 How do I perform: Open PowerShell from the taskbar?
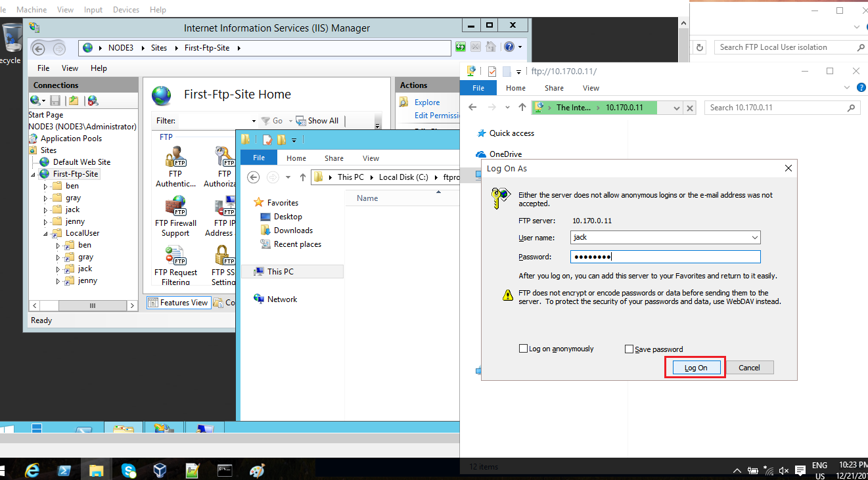point(65,470)
